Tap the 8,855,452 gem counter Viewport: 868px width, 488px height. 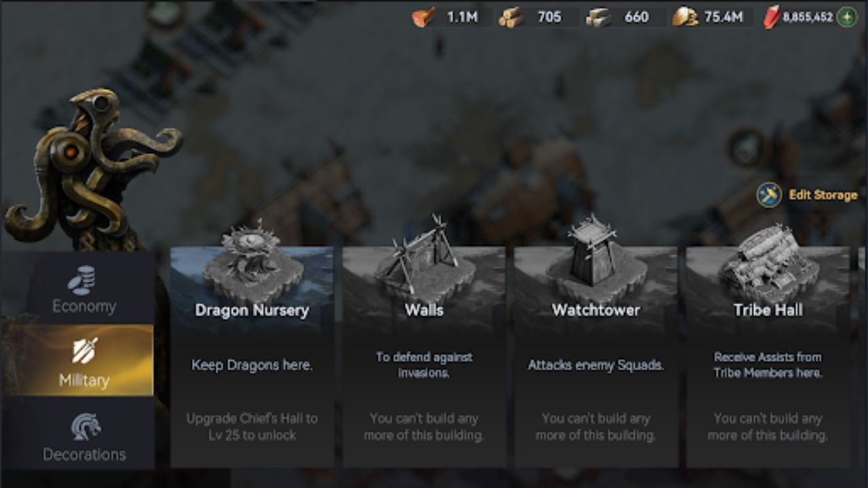coord(808,18)
